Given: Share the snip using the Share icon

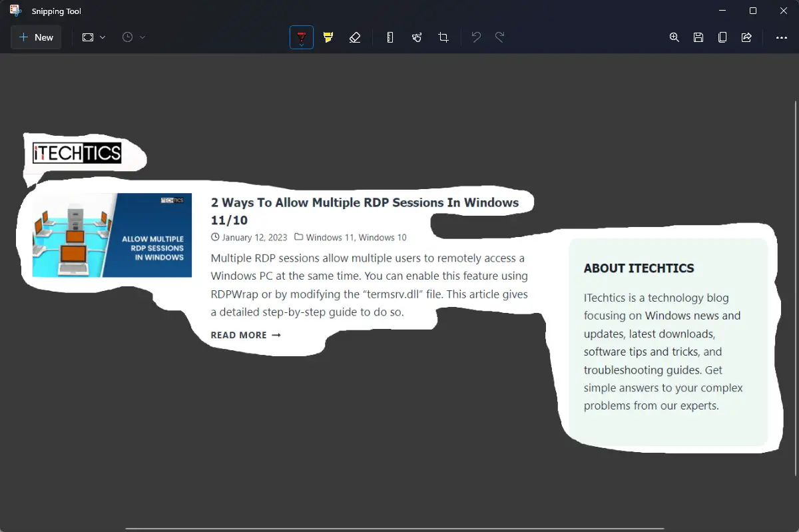Looking at the screenshot, I should pyautogui.click(x=746, y=37).
